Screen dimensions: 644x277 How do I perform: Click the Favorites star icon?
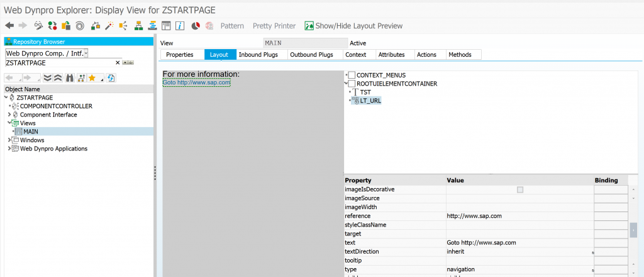(x=92, y=77)
